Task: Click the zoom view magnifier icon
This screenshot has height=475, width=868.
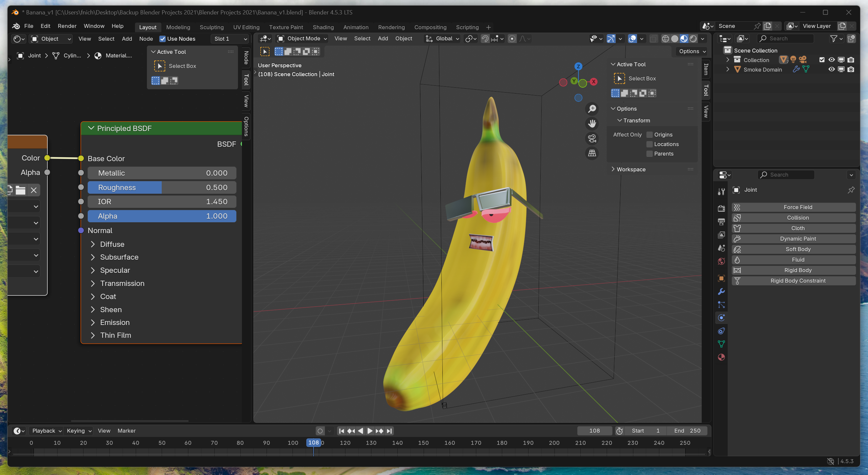Action: click(592, 109)
